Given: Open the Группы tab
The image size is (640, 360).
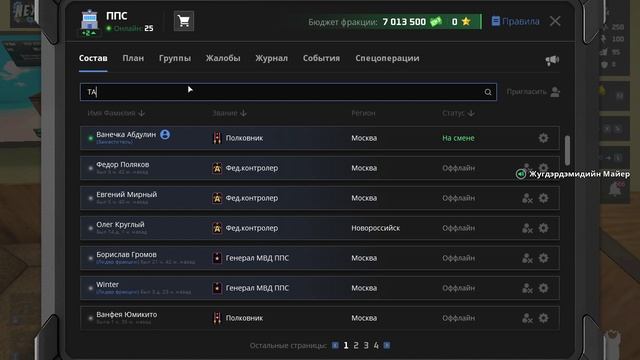Looking at the screenshot, I should coord(175,58).
